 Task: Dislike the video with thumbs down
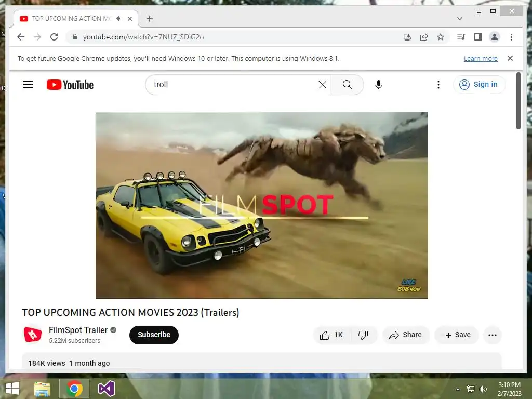coord(363,335)
